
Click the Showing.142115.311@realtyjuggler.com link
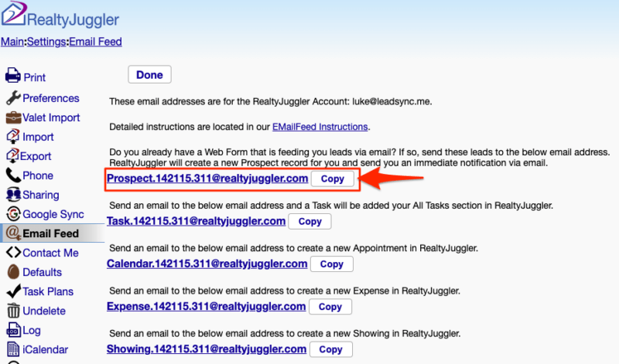(207, 349)
